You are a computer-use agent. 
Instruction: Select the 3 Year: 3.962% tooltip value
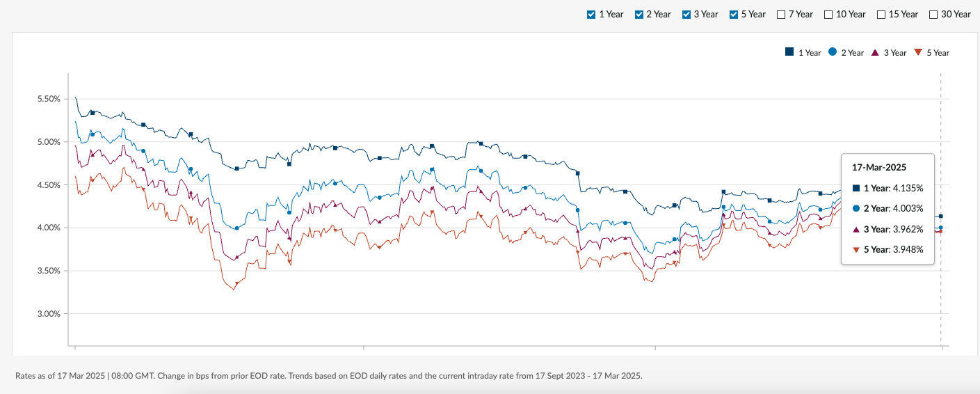tap(893, 229)
